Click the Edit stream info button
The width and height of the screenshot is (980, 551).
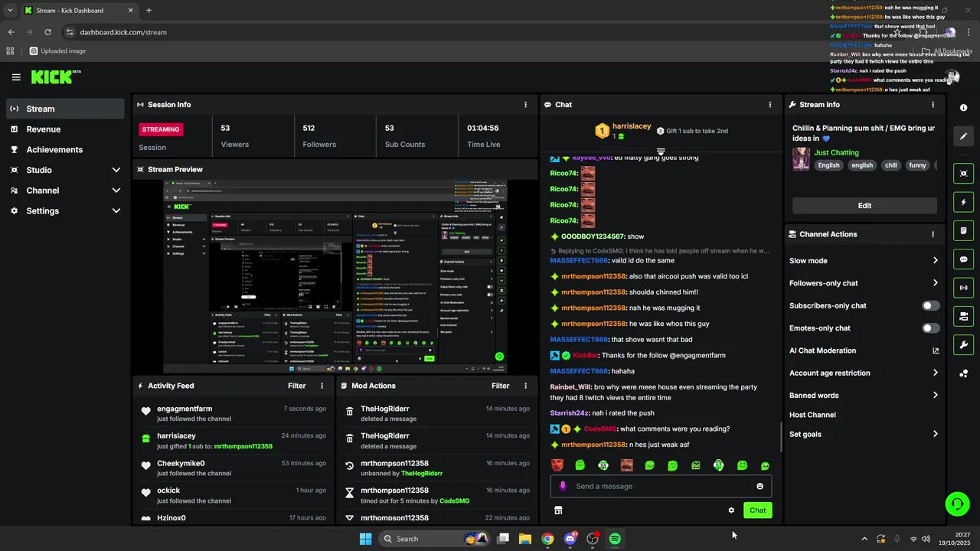coord(864,205)
